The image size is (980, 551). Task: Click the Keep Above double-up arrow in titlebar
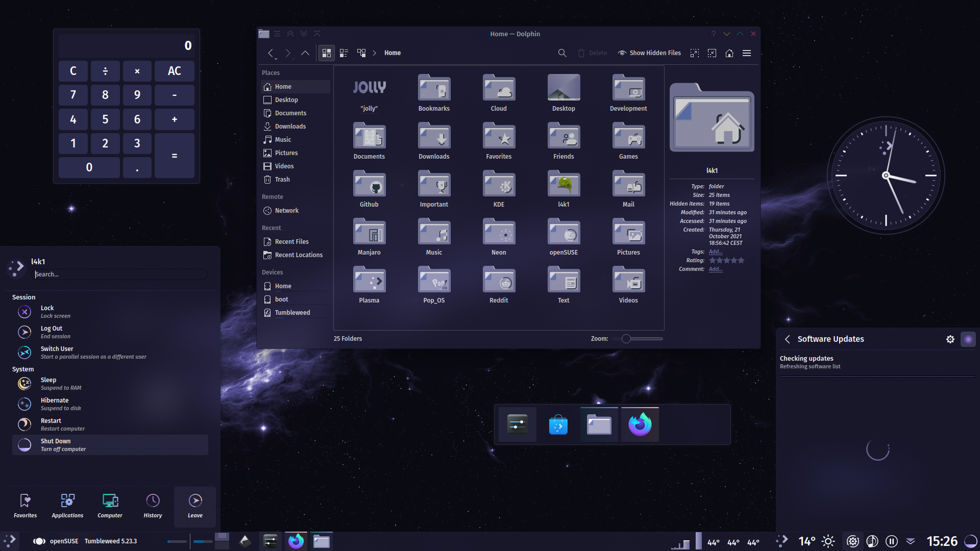click(290, 34)
